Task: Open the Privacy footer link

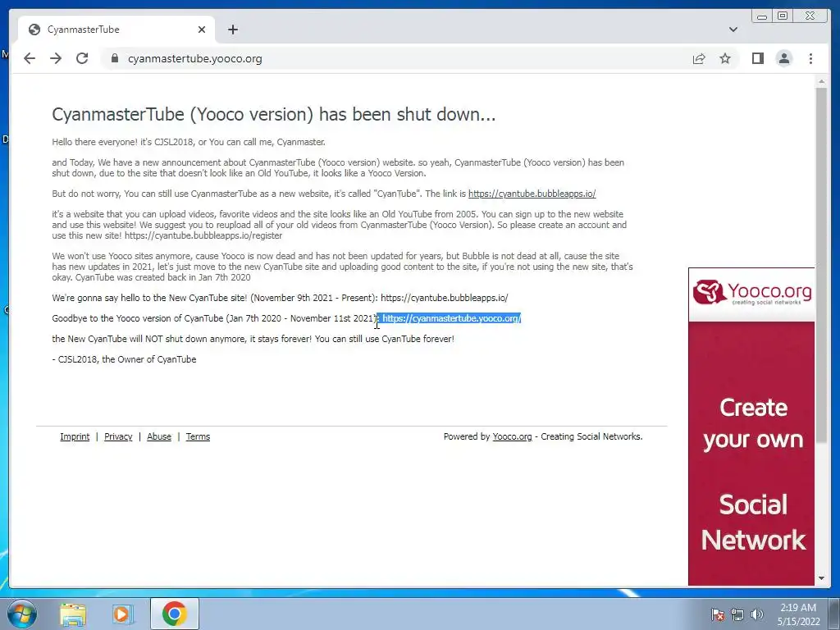Action: (118, 436)
